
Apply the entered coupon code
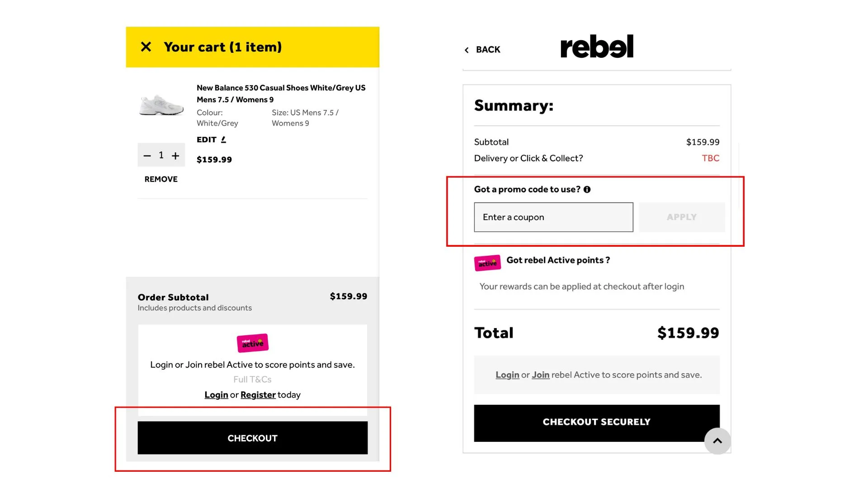(x=681, y=217)
